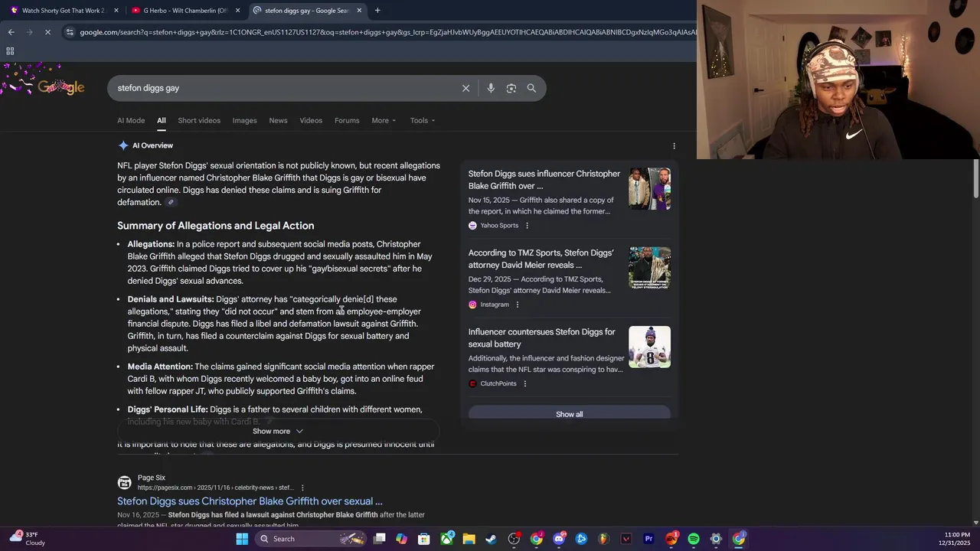Open 'Stefon Diggs sues influencer' Yahoo Sports card
The image size is (980, 551).
(544, 180)
